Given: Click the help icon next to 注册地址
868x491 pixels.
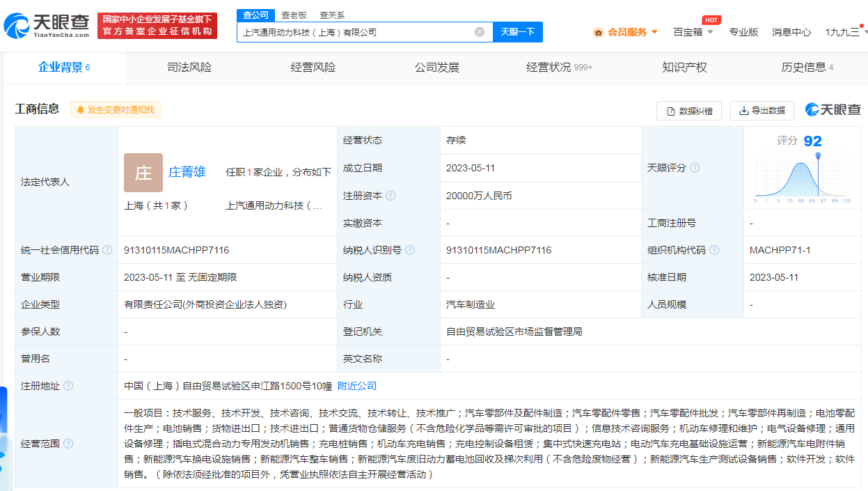Looking at the screenshot, I should pos(68,386).
